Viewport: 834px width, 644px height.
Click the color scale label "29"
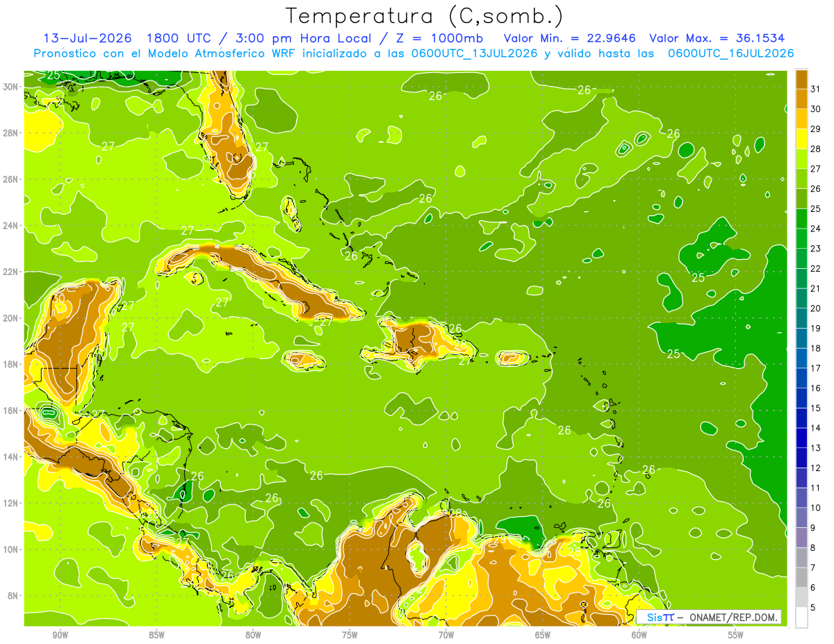(816, 129)
